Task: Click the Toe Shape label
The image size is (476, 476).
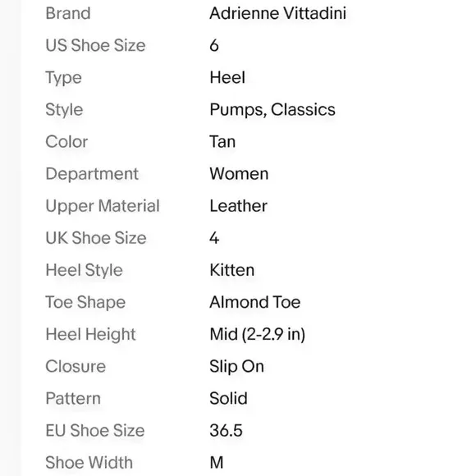Action: tap(85, 303)
